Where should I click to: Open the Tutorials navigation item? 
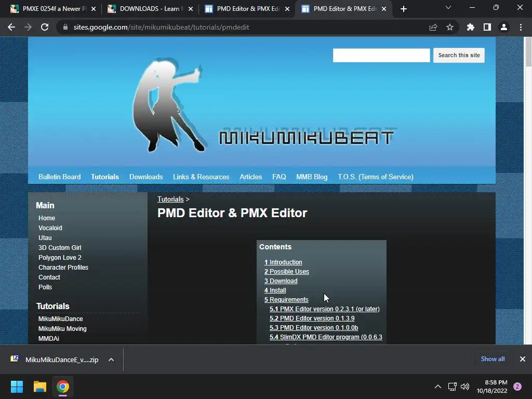(x=105, y=177)
